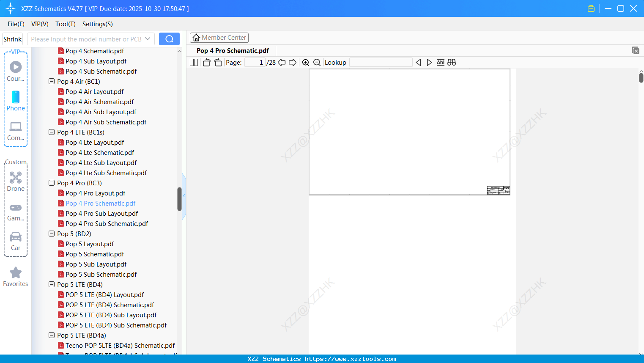Open the Member Center
Viewport: 644px width, 363px height.
(x=219, y=37)
